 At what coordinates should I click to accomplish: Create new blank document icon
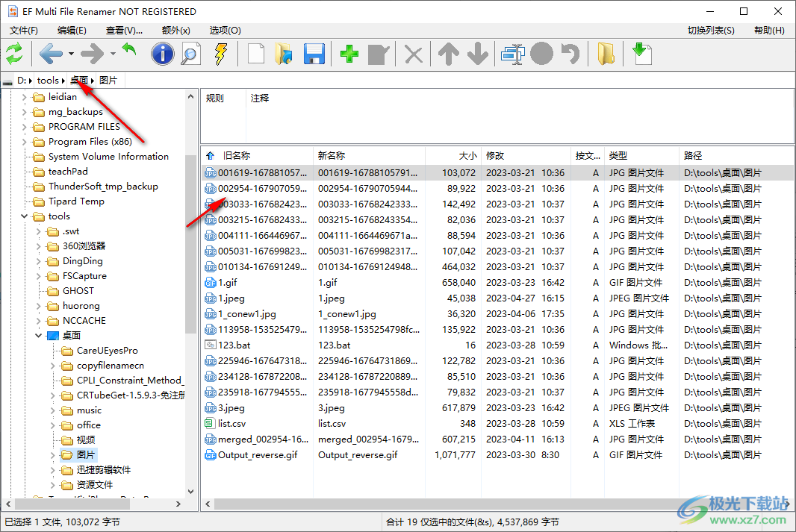tap(256, 54)
